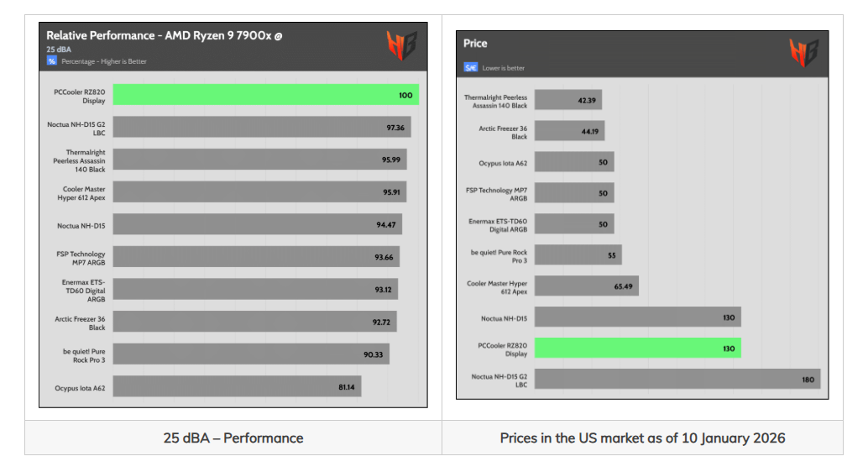Image resolution: width=868 pixels, height=472 pixels.
Task: Click the HB logo in performance chart
Action: pos(401,45)
